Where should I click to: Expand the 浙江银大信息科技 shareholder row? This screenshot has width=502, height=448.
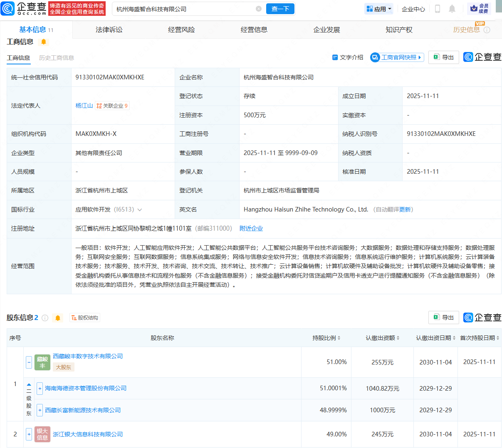29,434
